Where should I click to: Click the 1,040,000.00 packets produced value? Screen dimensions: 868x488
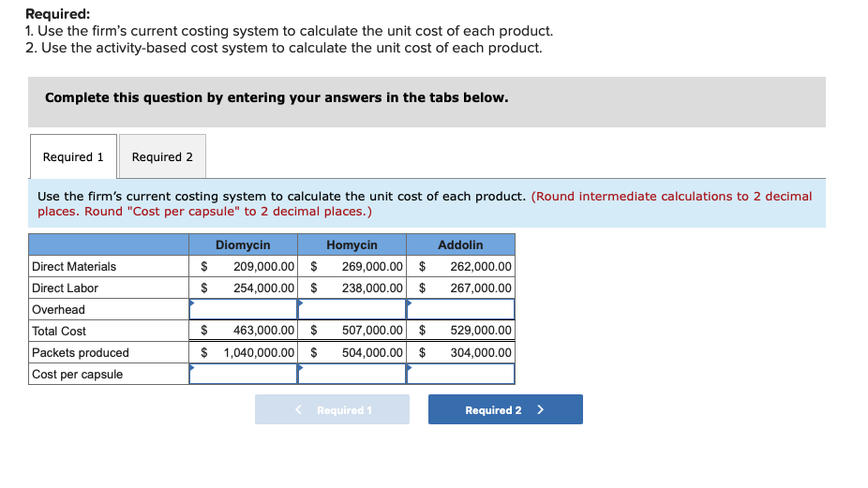(x=259, y=353)
